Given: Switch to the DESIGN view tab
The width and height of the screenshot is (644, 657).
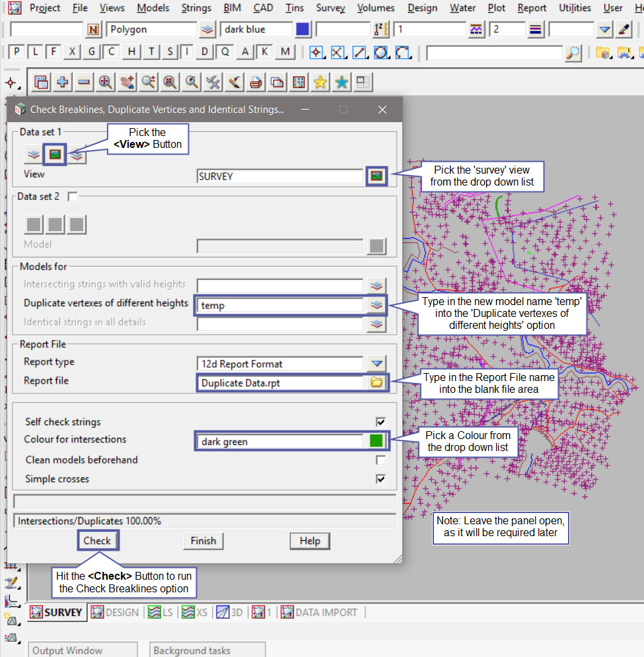Looking at the screenshot, I should click(x=116, y=612).
